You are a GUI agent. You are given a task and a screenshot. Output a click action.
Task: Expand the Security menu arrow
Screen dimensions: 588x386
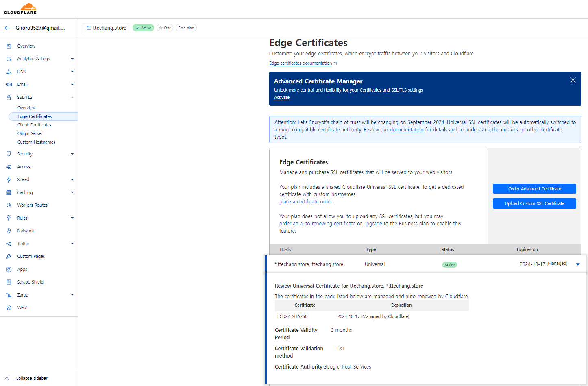click(x=72, y=154)
